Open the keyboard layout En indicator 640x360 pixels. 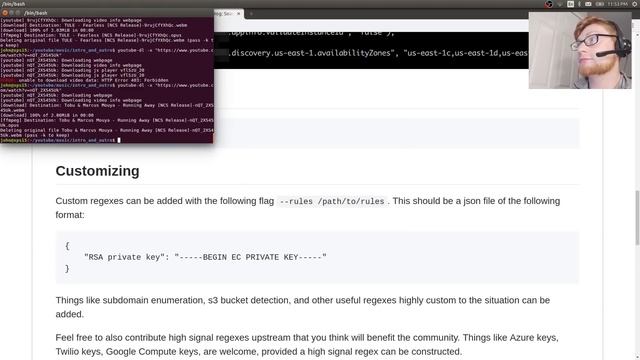[x=570, y=4]
